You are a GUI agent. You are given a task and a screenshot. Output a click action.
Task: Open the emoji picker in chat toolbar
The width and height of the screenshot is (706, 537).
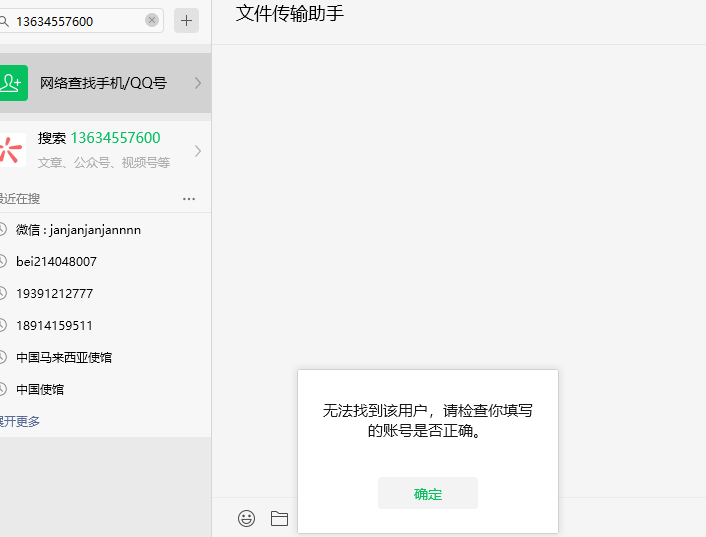(246, 518)
